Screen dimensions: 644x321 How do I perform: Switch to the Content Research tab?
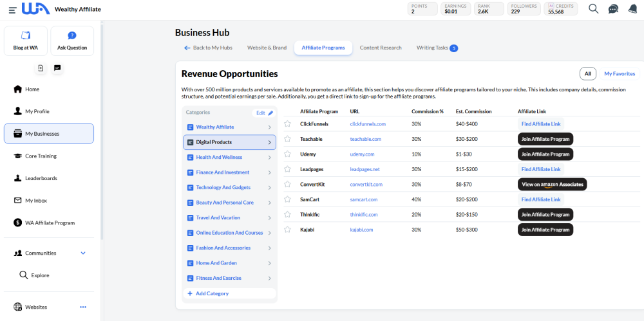381,48
